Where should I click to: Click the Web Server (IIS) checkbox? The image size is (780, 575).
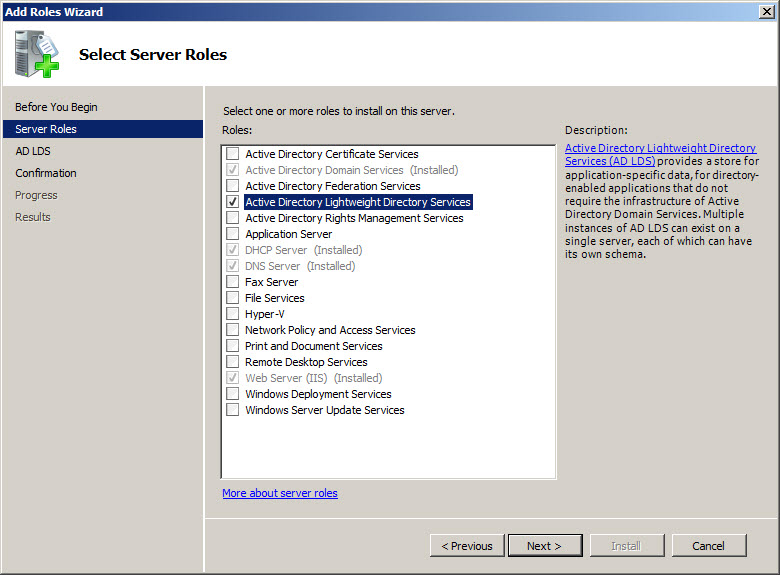[232, 378]
